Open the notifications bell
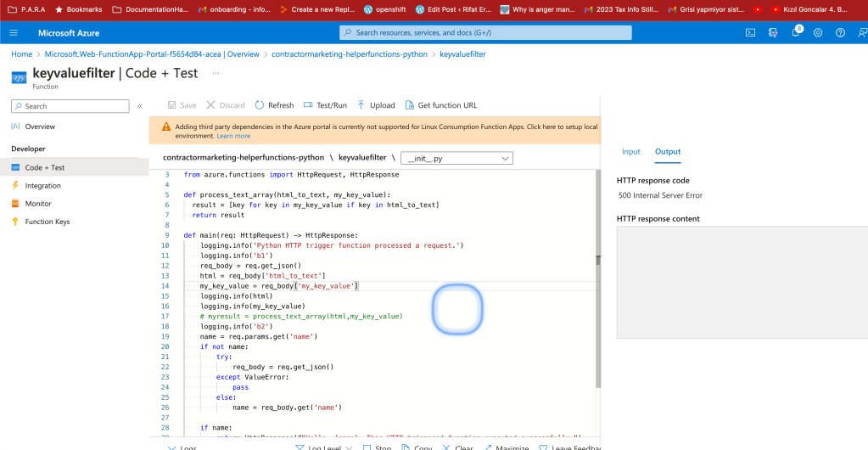 [x=796, y=33]
